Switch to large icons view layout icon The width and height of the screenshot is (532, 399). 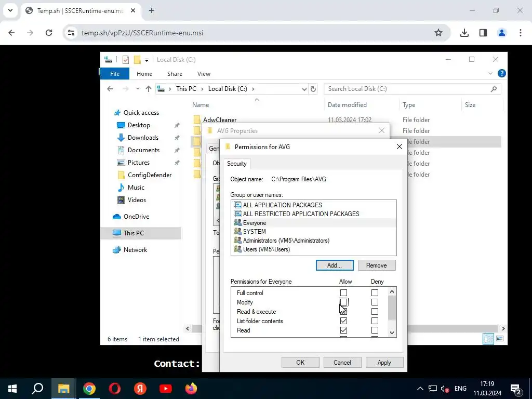tap(500, 339)
